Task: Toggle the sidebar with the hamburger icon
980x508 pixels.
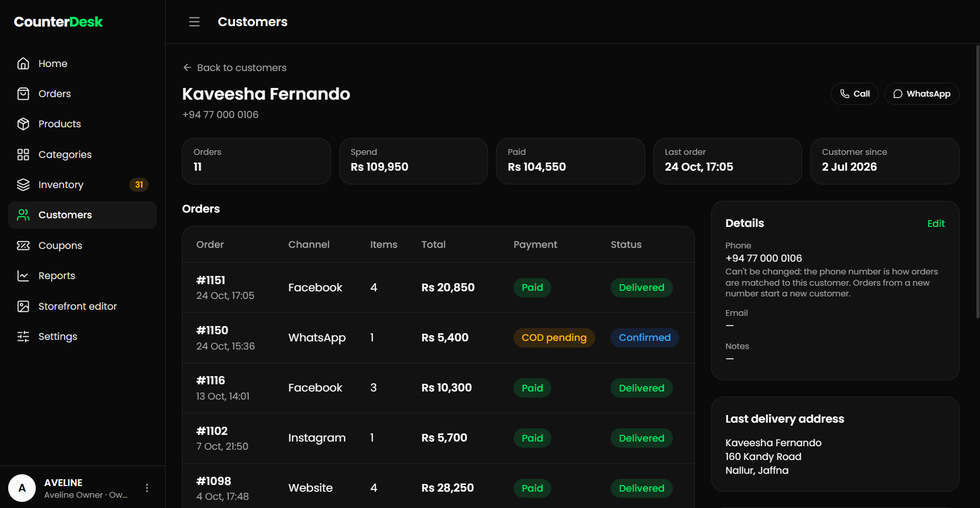Action: tap(194, 21)
